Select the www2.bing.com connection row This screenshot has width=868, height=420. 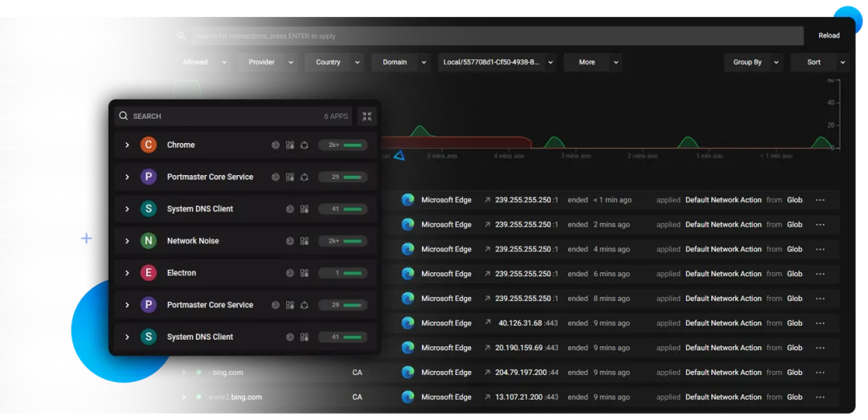(x=508, y=397)
